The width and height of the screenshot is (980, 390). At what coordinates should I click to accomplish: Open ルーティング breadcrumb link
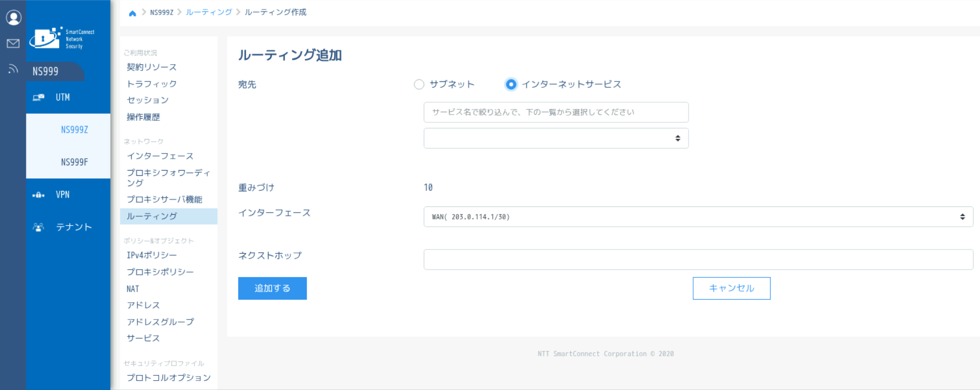tap(209, 12)
